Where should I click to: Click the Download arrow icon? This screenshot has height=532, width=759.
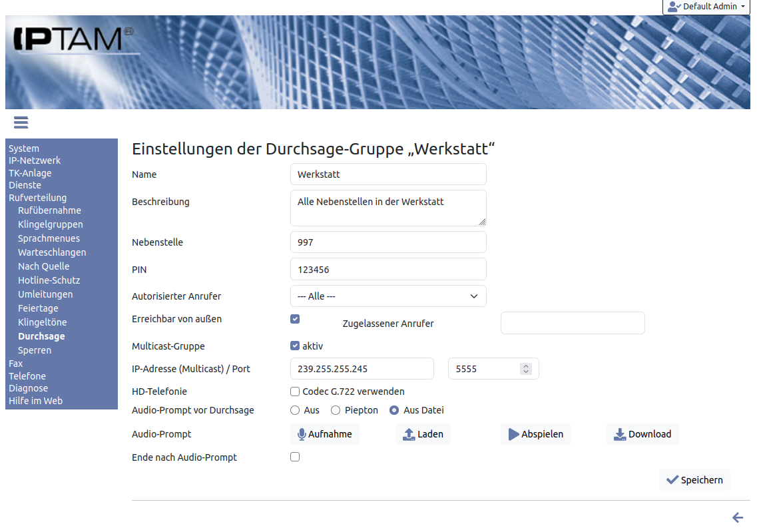tap(620, 434)
